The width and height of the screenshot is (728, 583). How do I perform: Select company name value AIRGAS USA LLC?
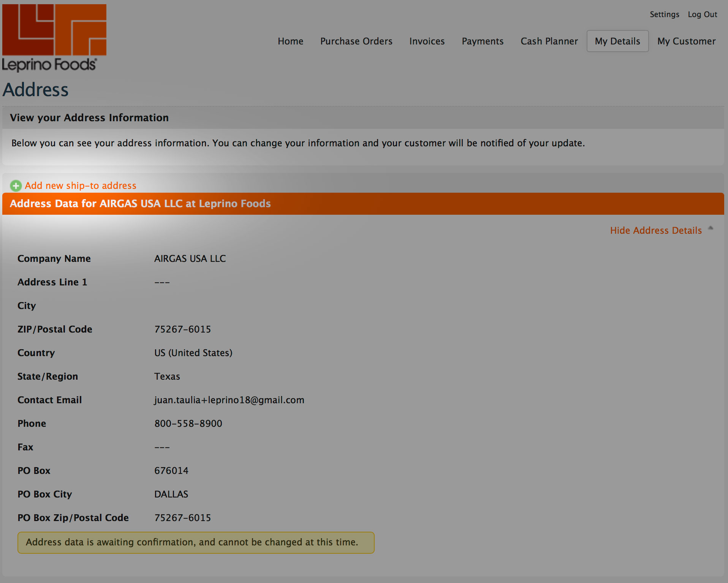point(190,258)
